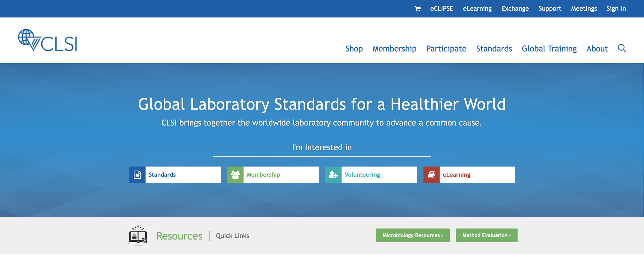644x256 pixels.
Task: Select the Volunteering interest button
Action: tap(371, 175)
